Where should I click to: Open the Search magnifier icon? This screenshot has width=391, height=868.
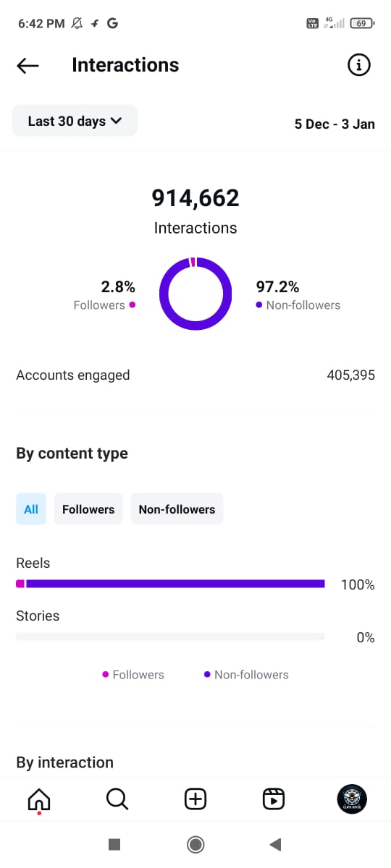coord(117,799)
